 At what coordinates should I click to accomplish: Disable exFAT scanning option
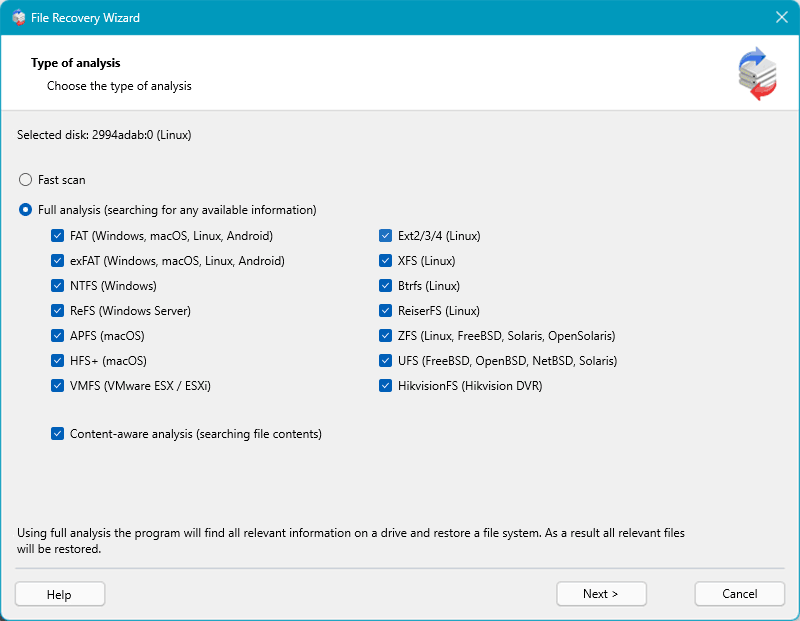[57, 260]
